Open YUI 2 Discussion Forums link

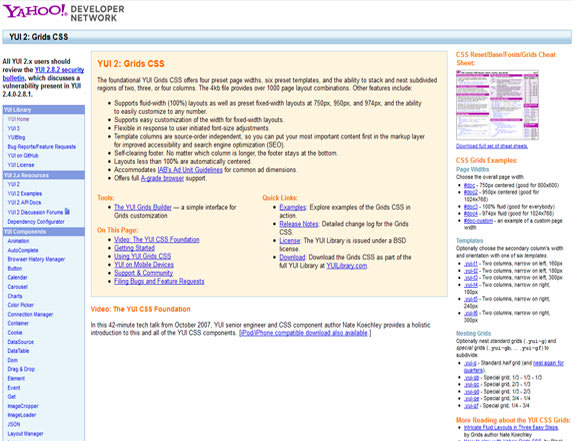(x=35, y=212)
